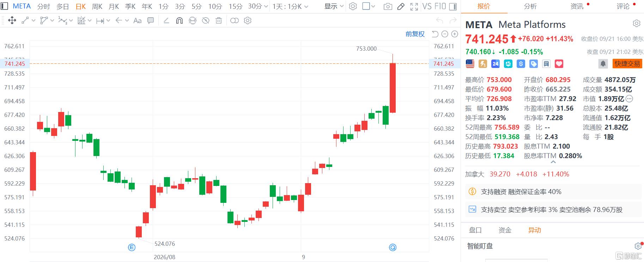
Task: Open 智能盯盘 settings gear
Action: (x=638, y=246)
